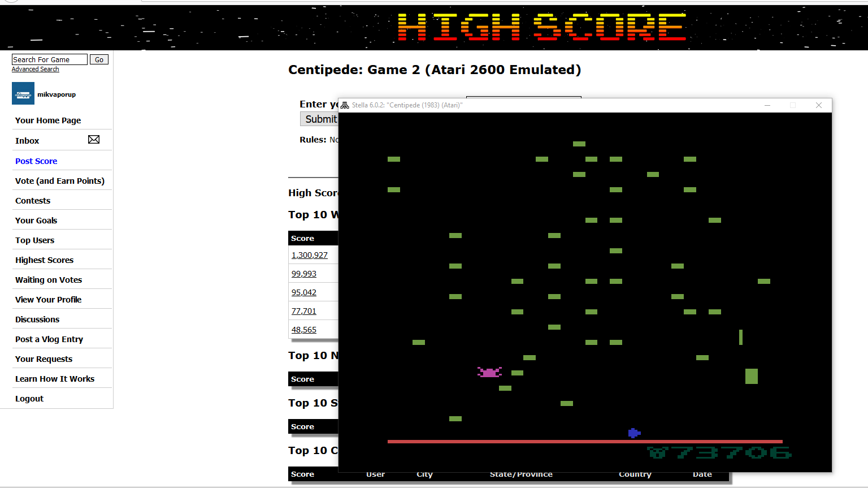This screenshot has height=488, width=868.
Task: Open Your Home Page menu item
Action: pos(48,120)
